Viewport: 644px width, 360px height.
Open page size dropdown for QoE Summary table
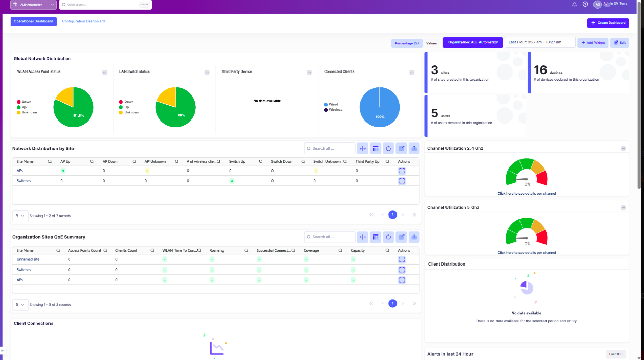pos(19,304)
